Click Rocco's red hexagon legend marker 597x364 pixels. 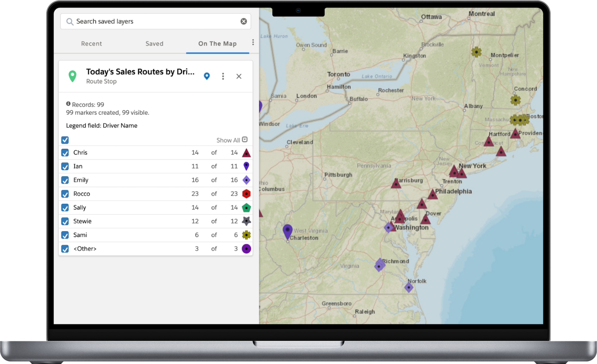pos(246,194)
